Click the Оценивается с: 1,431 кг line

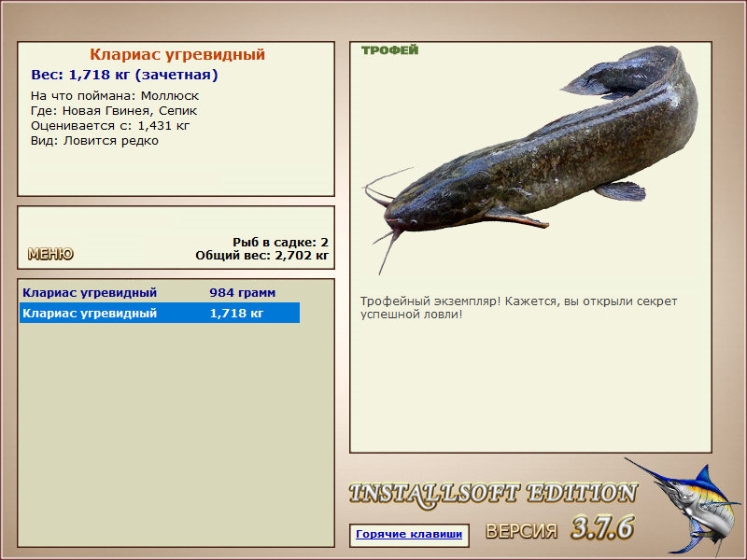pyautogui.click(x=110, y=126)
